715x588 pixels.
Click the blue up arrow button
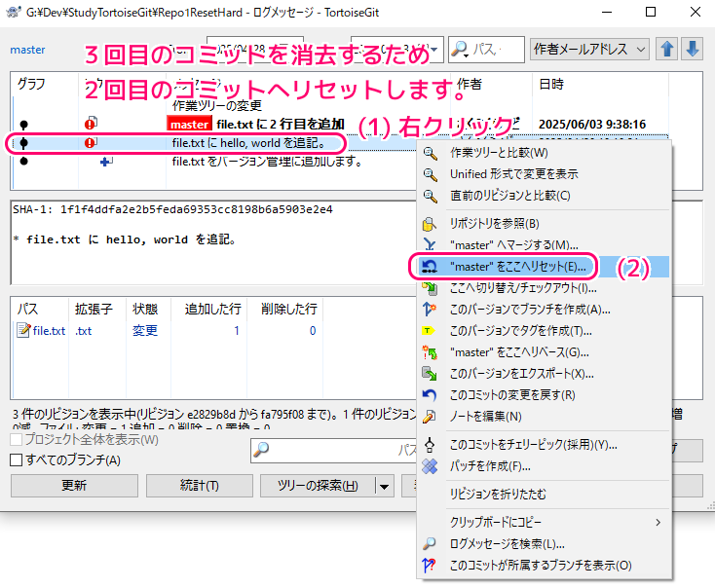click(x=667, y=49)
